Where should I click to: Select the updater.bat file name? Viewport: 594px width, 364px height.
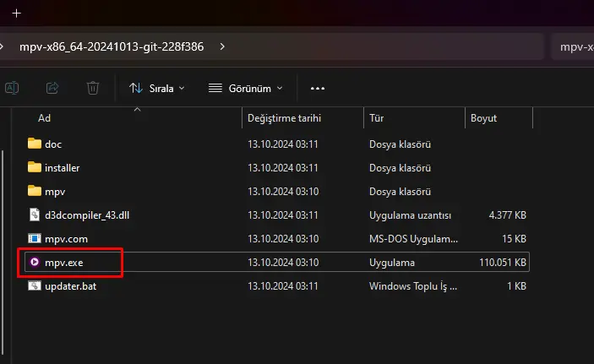pyautogui.click(x=70, y=286)
